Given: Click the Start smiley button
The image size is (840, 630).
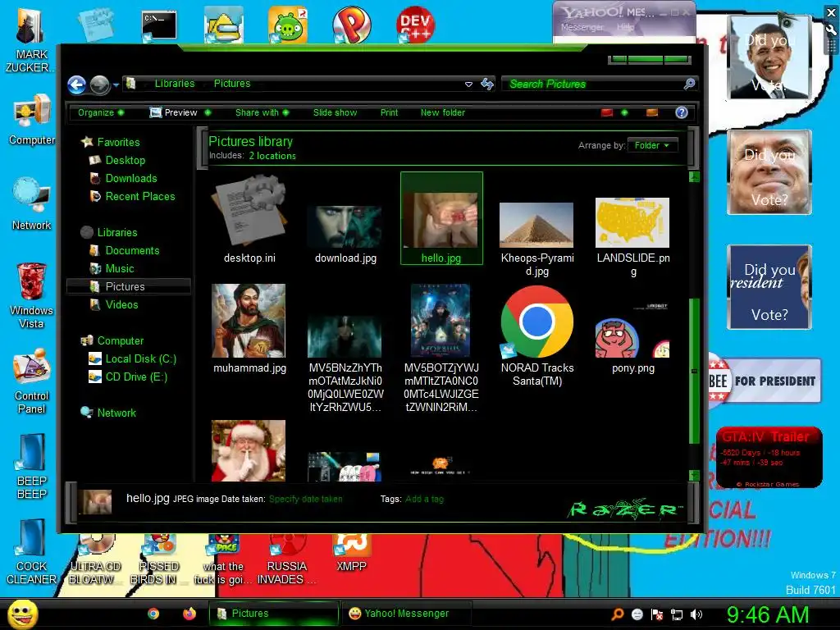Looking at the screenshot, I should click(22, 614).
